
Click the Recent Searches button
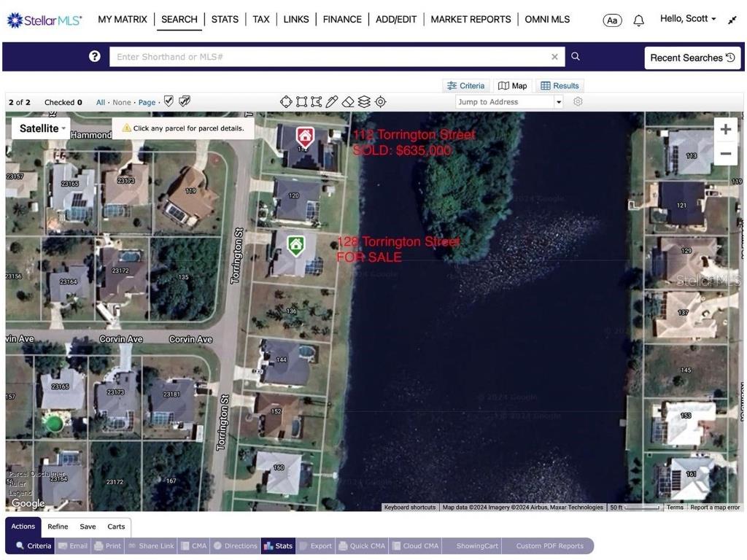coord(691,57)
